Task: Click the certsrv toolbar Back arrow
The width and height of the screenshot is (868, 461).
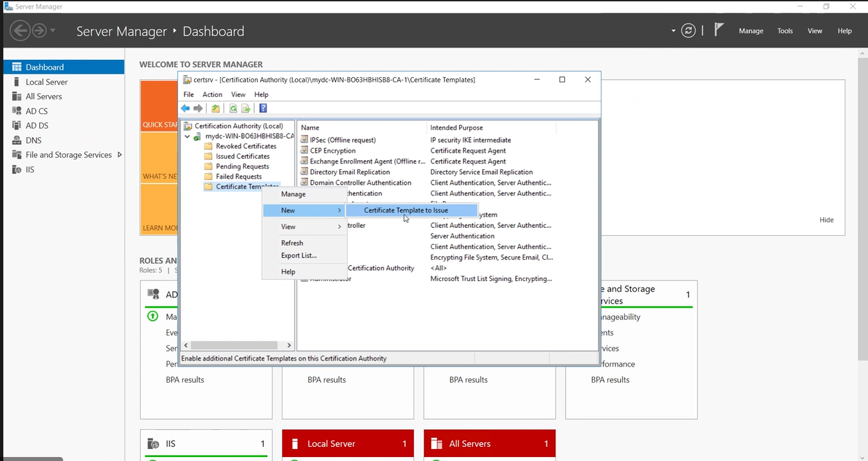Action: [185, 108]
